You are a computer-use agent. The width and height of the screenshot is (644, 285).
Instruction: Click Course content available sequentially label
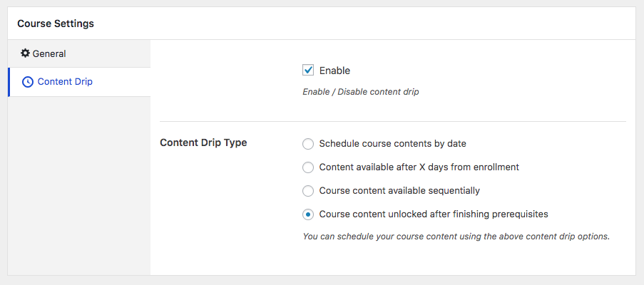pyautogui.click(x=399, y=191)
